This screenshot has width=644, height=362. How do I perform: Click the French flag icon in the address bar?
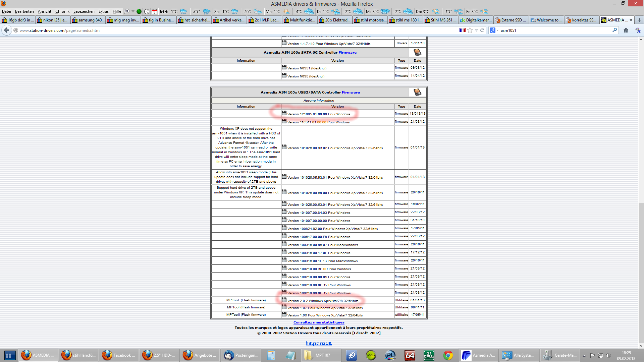pos(462,30)
